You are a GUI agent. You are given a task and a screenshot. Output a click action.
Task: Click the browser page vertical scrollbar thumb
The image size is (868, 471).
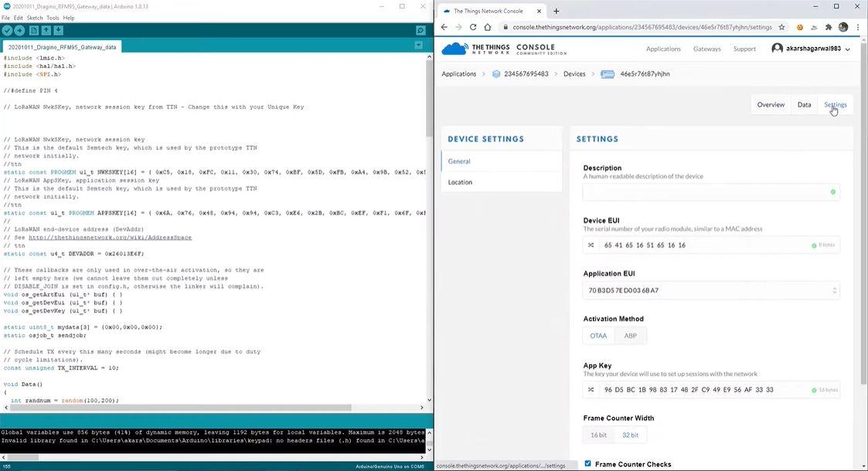point(863,213)
